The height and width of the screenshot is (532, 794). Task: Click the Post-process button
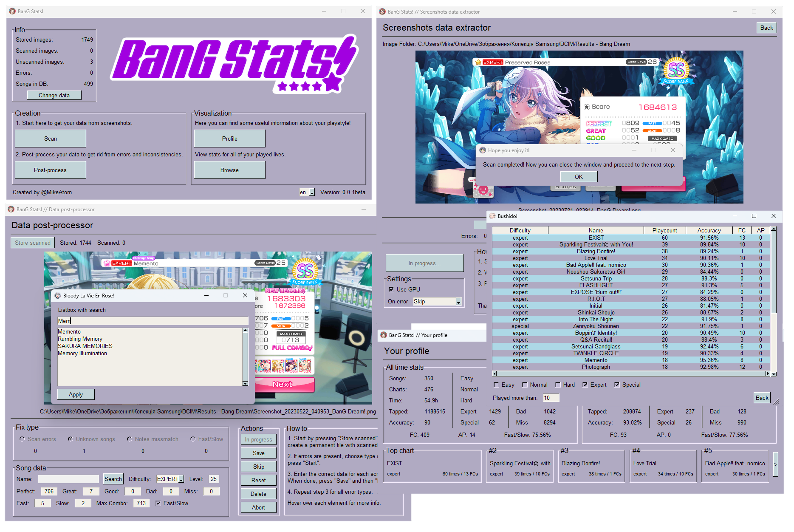tap(51, 170)
